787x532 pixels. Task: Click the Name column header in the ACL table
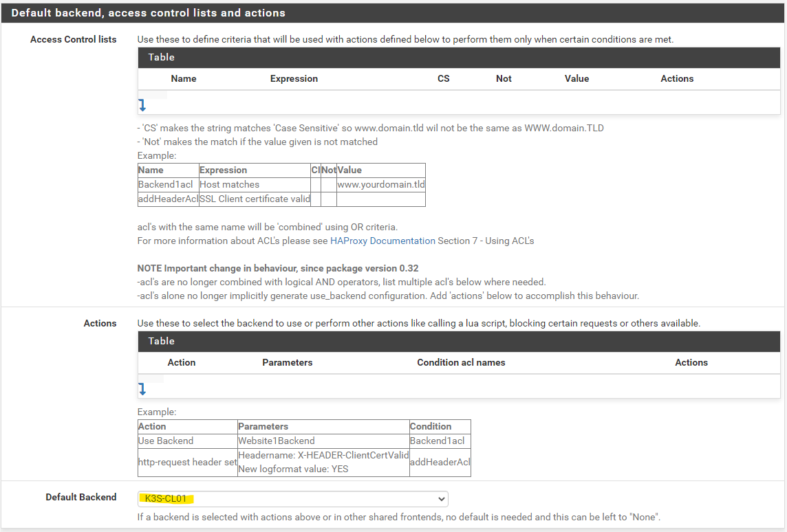183,78
